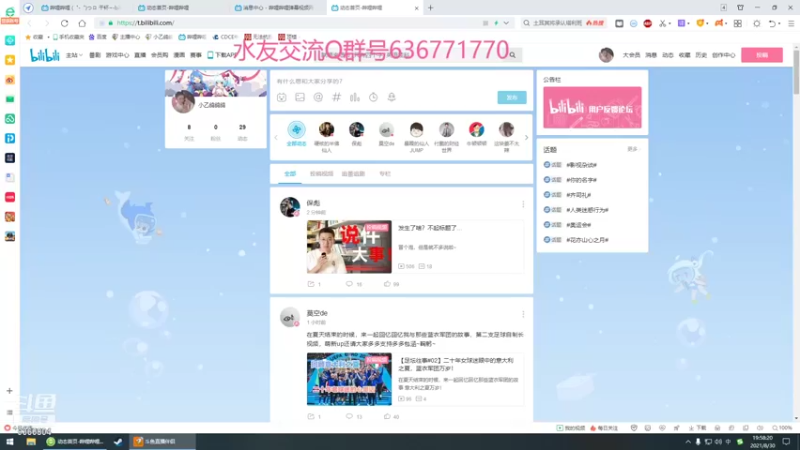This screenshot has width=800, height=450.
Task: Open the browser four-squares apps grid icon
Action: point(738,23)
